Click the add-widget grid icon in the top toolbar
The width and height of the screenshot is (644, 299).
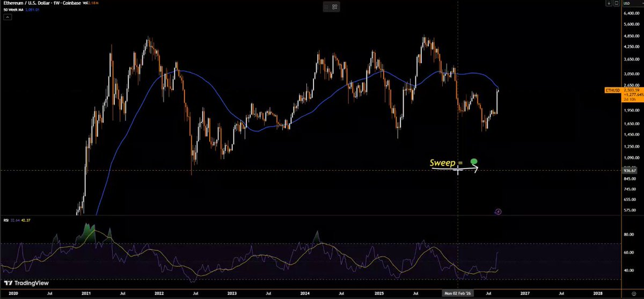334,7
